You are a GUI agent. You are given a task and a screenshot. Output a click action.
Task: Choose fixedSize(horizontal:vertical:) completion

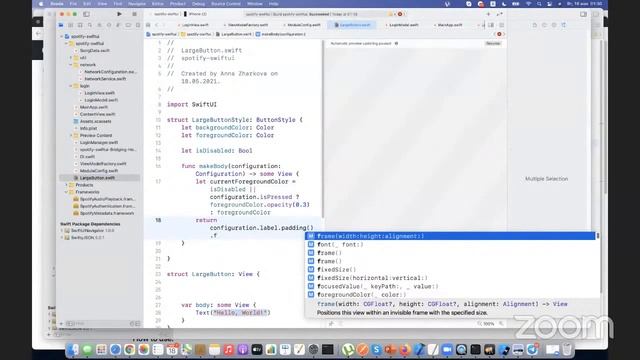[x=451, y=278]
